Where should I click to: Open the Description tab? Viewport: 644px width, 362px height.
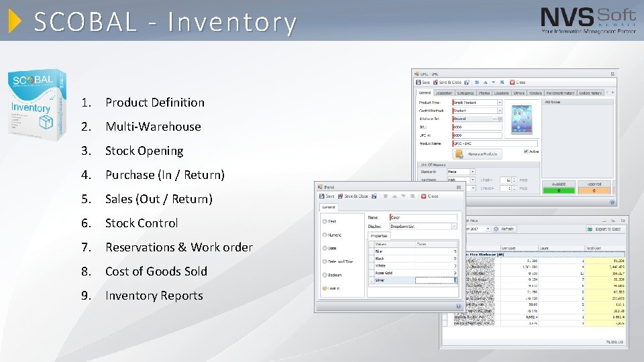(x=443, y=93)
